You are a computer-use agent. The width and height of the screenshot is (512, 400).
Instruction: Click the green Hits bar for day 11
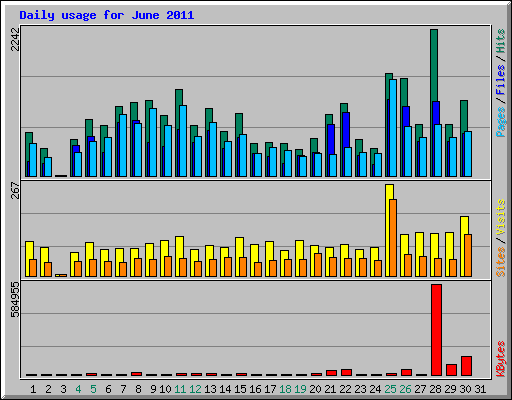click(179, 97)
